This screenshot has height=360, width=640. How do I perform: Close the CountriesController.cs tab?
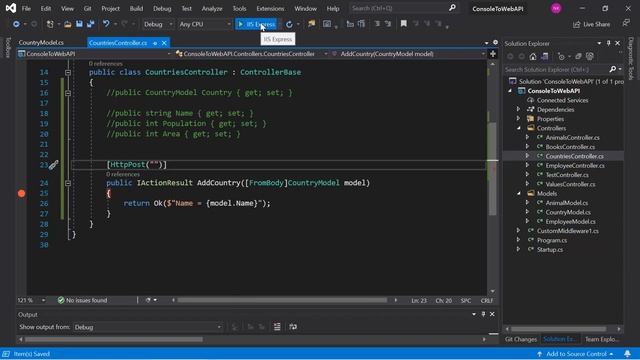[164, 43]
